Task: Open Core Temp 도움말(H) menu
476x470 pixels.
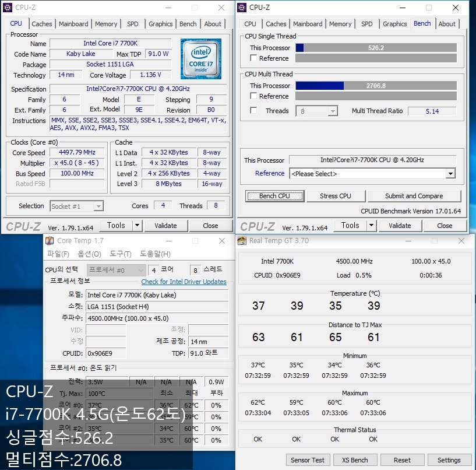Action: (155, 254)
